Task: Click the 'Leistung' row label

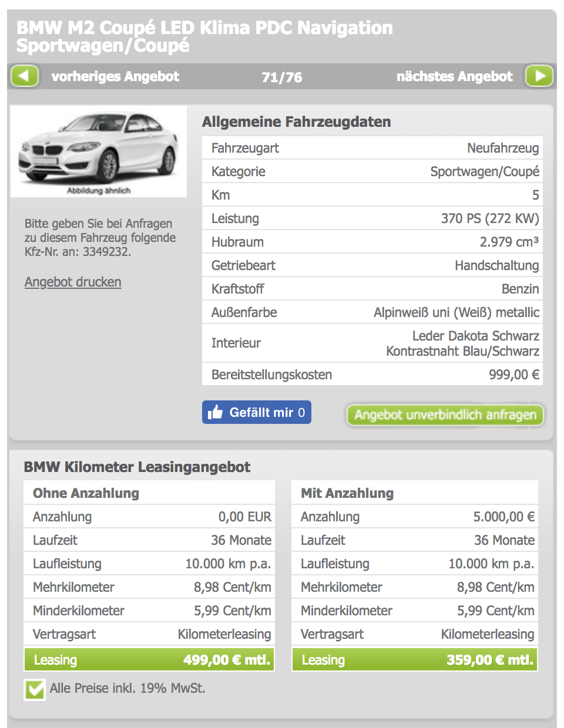Action: tap(235, 218)
